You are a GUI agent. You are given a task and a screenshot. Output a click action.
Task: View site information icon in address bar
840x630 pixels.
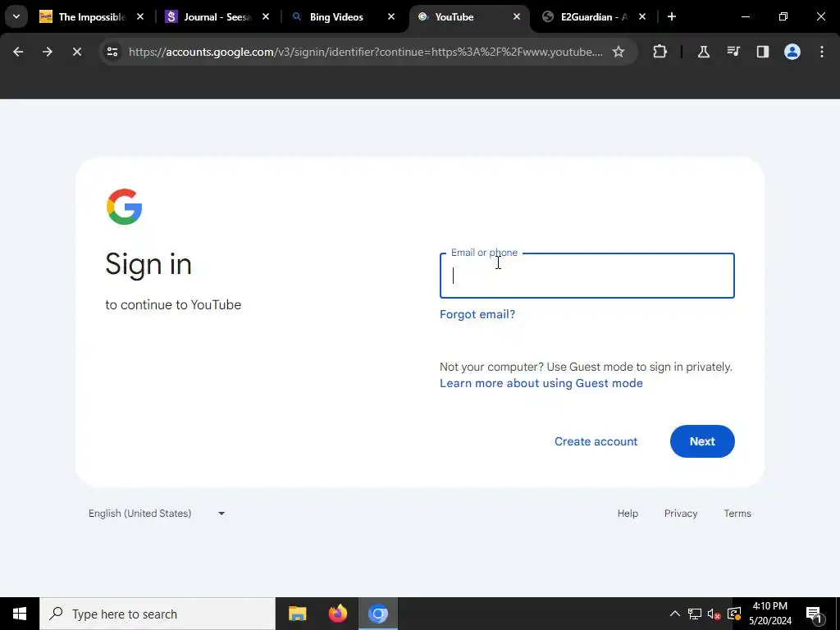[112, 52]
